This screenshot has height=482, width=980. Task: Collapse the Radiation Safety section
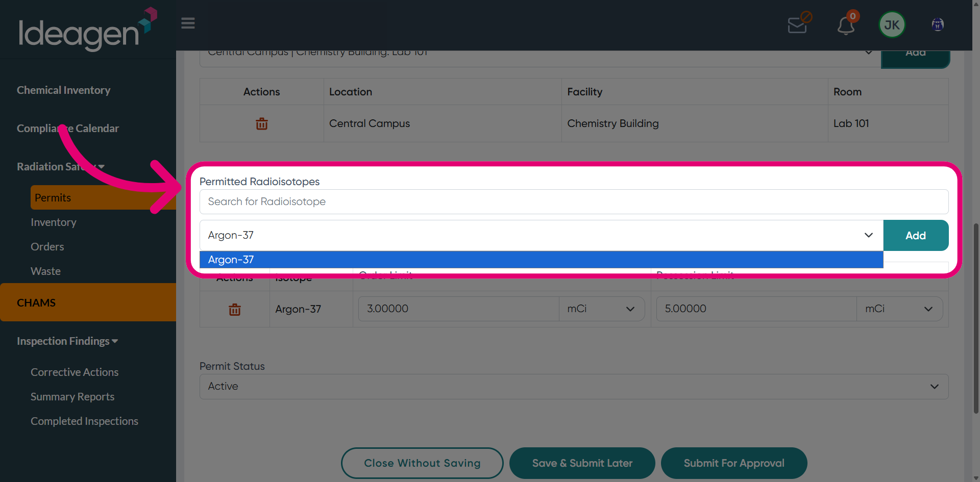tap(61, 167)
